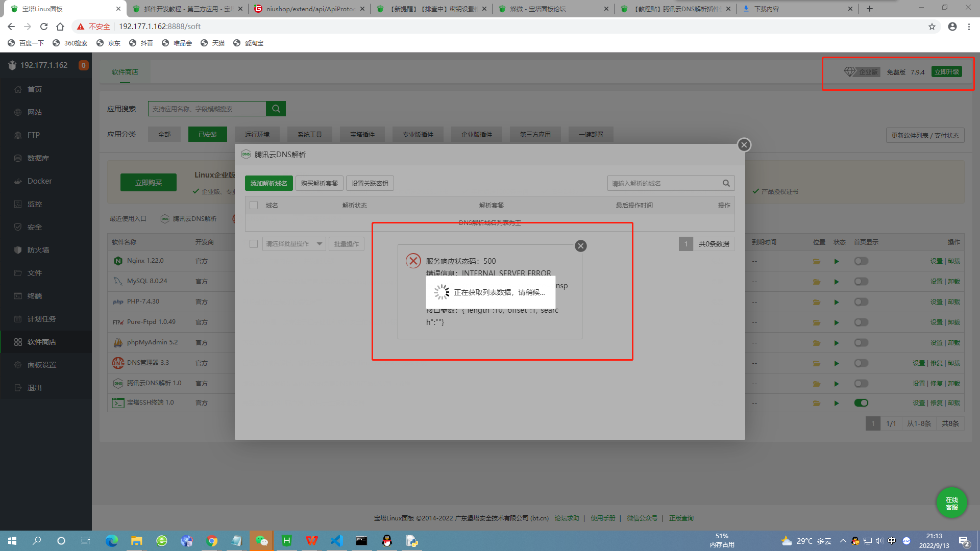Close the 500 error popup

(580, 246)
